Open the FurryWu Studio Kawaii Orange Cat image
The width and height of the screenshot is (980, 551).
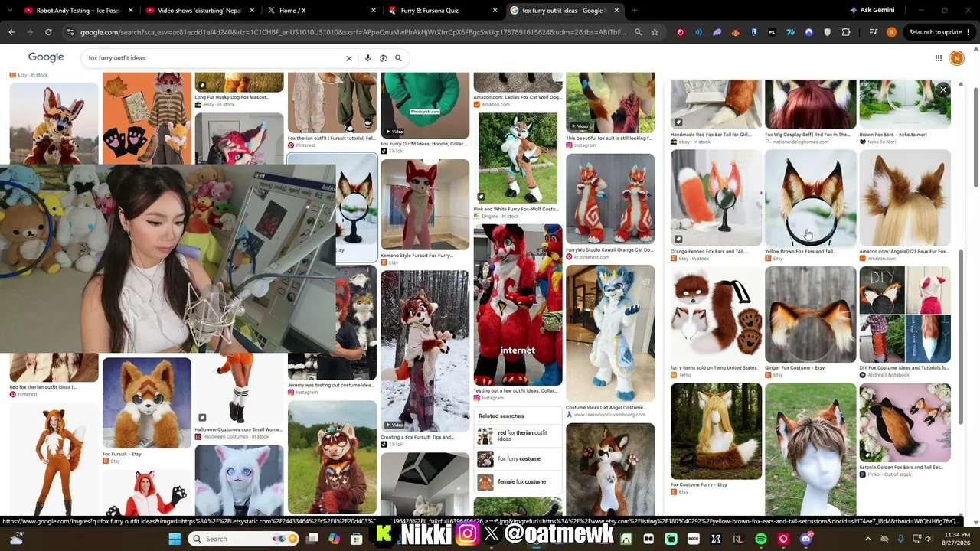[x=610, y=199]
